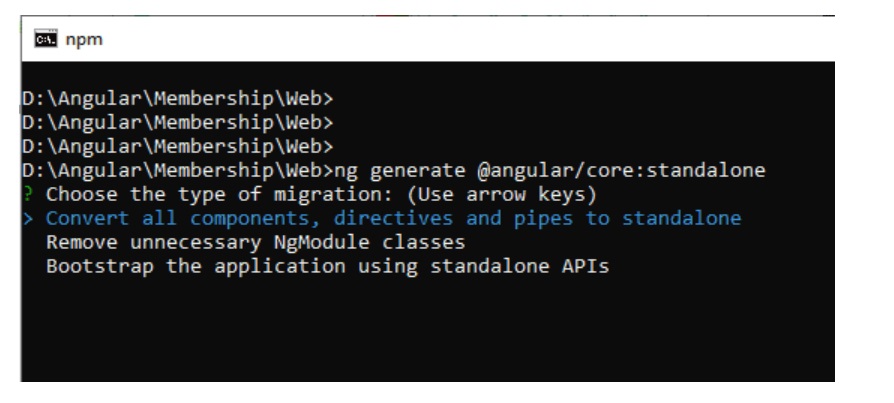
Task: Click the first D:\Angular\Membership\Web> prompt line
Action: tap(176, 98)
